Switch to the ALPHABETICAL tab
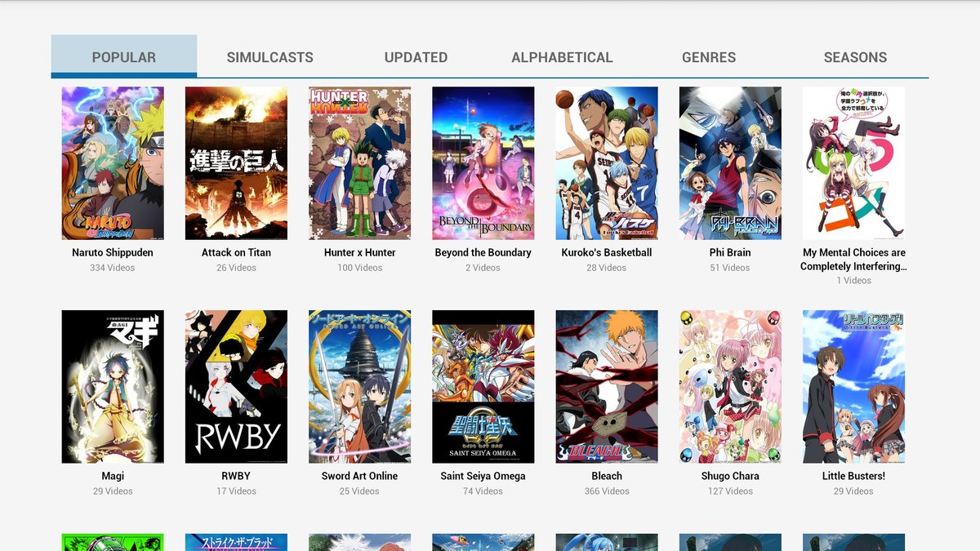Image resolution: width=980 pixels, height=551 pixels. coord(562,56)
